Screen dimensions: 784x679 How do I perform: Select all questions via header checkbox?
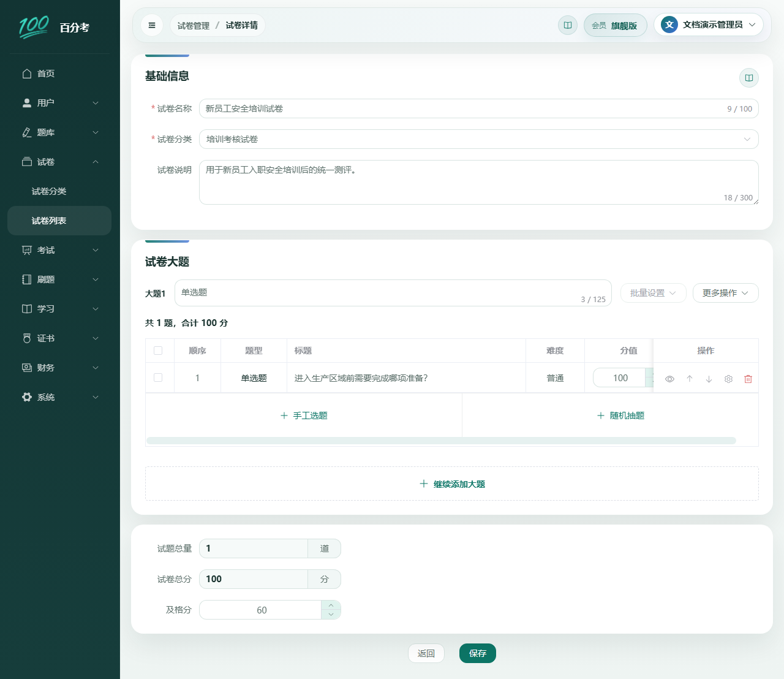(158, 351)
